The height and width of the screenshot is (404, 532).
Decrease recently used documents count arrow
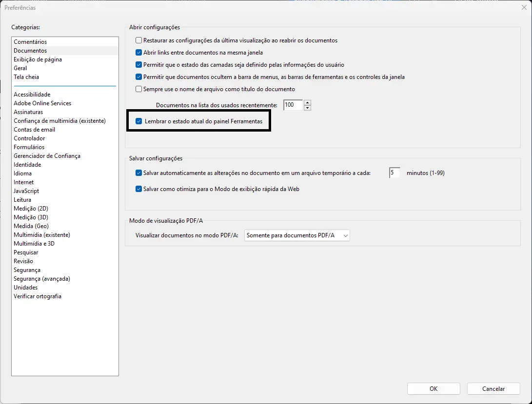click(x=307, y=108)
